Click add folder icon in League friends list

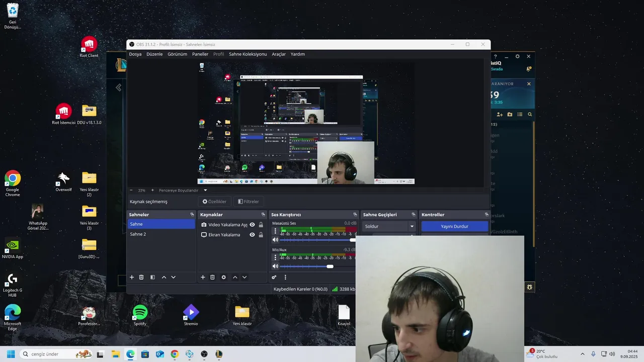[x=510, y=115]
